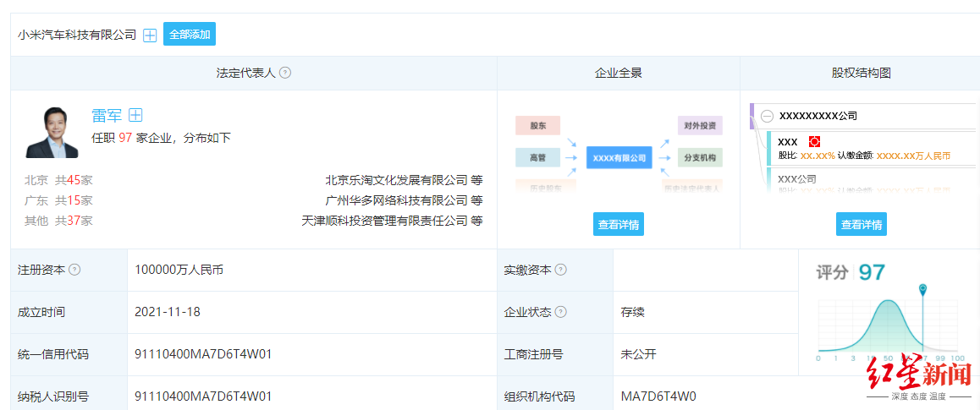Click the plus icon beside 小米汽车科技有限公司
980x410 pixels.
click(150, 35)
